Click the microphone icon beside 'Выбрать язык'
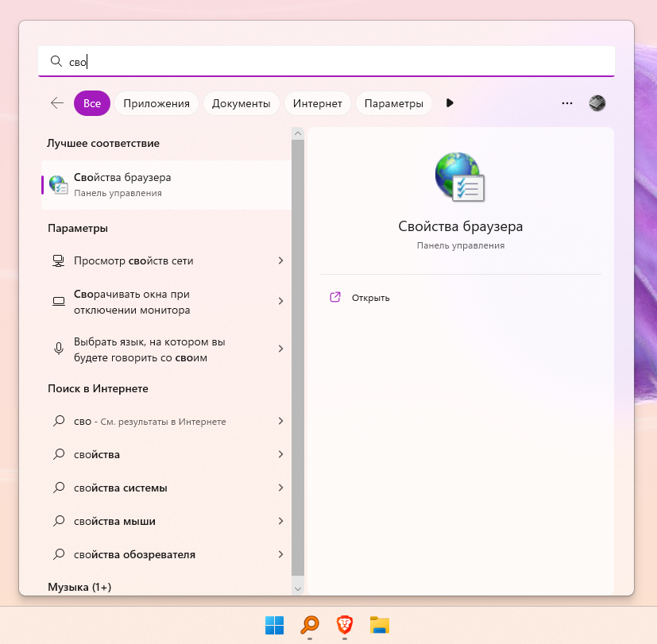The height and width of the screenshot is (644, 657). 59,349
